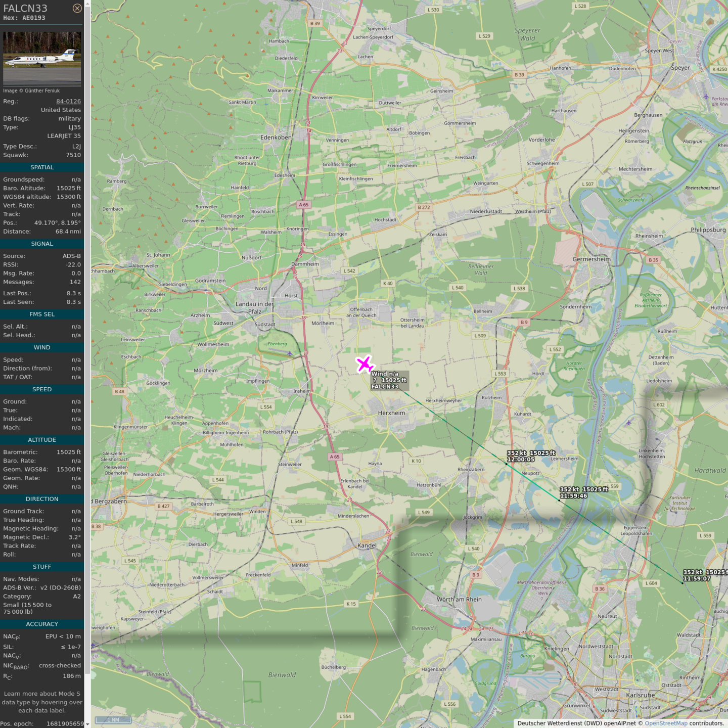Image resolution: width=728 pixels, height=728 pixels.
Task: Open the OpenStreetMap contributors link
Action: tap(666, 723)
